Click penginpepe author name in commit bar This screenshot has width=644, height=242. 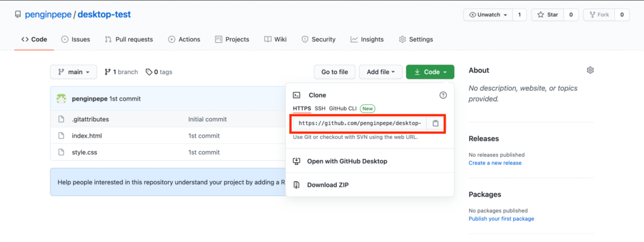coord(89,99)
